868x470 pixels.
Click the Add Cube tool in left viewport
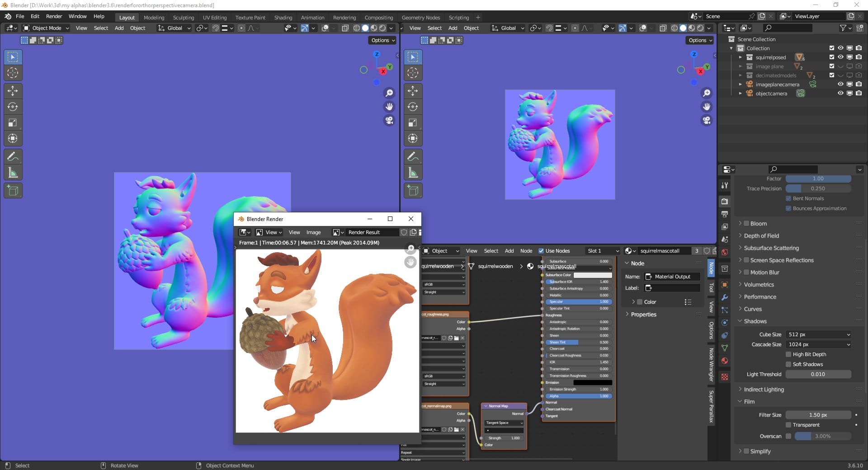click(13, 191)
